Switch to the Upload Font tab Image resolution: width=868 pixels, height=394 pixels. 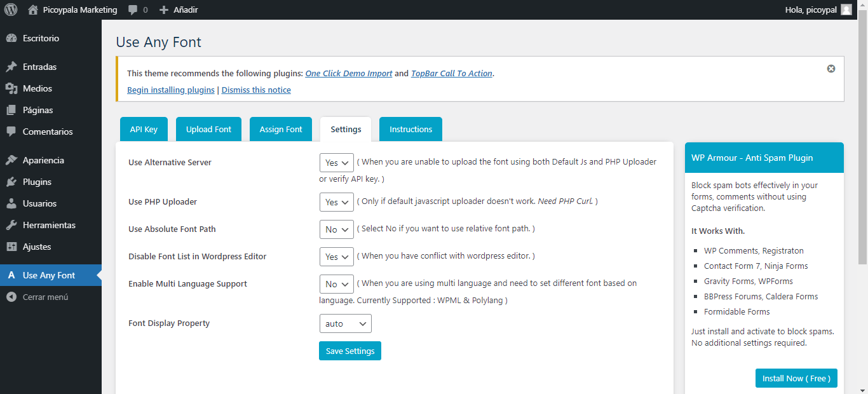coord(208,129)
